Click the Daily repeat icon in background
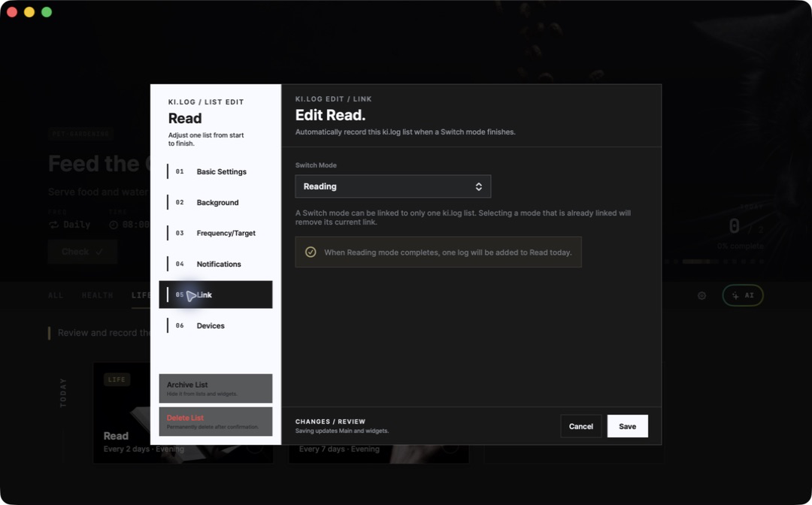This screenshot has width=812, height=505. coord(53,225)
